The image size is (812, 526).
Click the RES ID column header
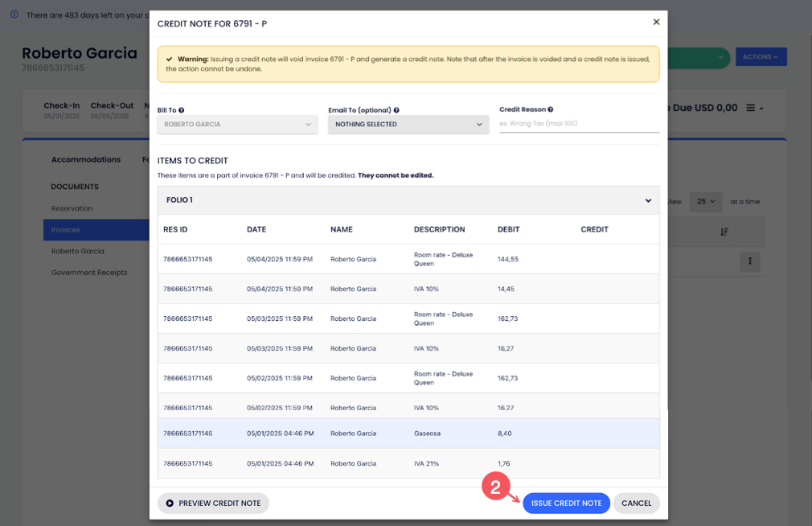175,229
